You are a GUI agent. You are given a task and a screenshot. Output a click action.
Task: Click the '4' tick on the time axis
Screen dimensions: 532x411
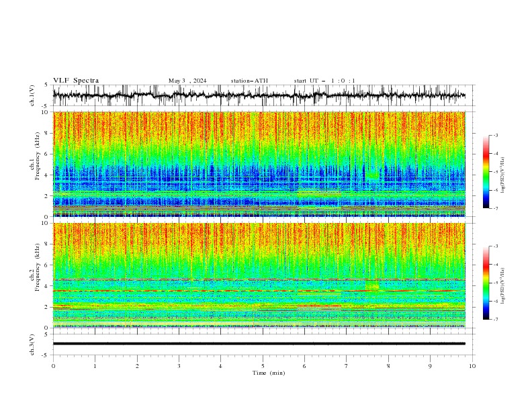[220, 366]
